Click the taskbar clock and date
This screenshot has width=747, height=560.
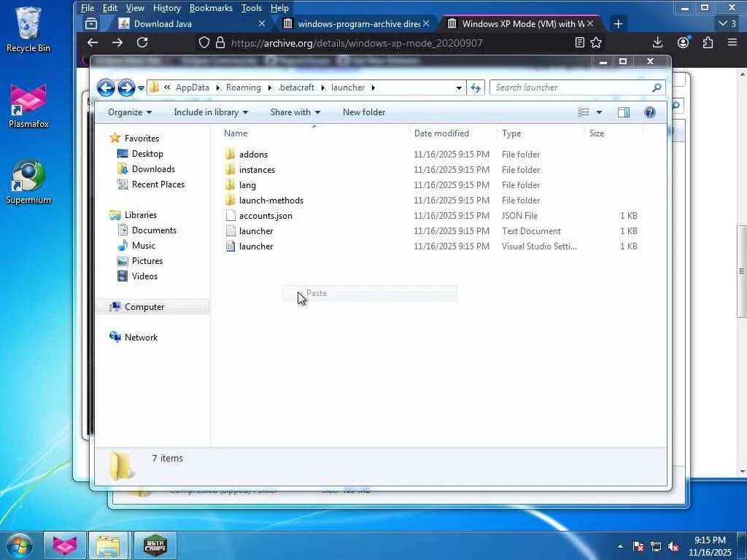710,546
